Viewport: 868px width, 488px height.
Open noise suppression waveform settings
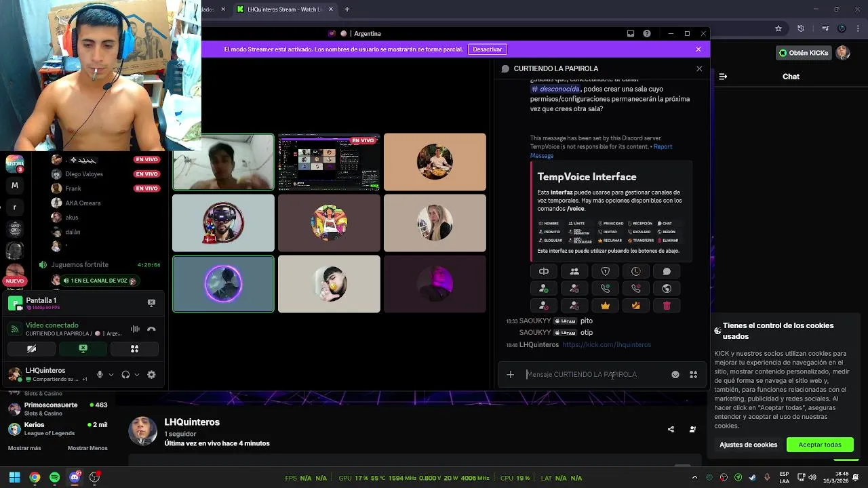pyautogui.click(x=135, y=329)
